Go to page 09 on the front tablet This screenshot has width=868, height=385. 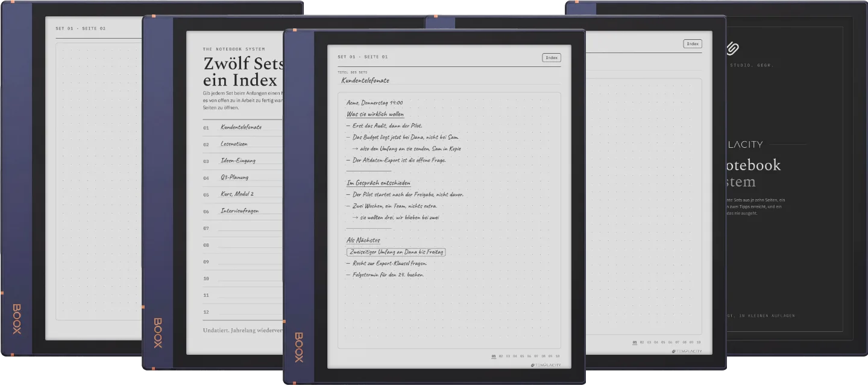pyautogui.click(x=550, y=357)
